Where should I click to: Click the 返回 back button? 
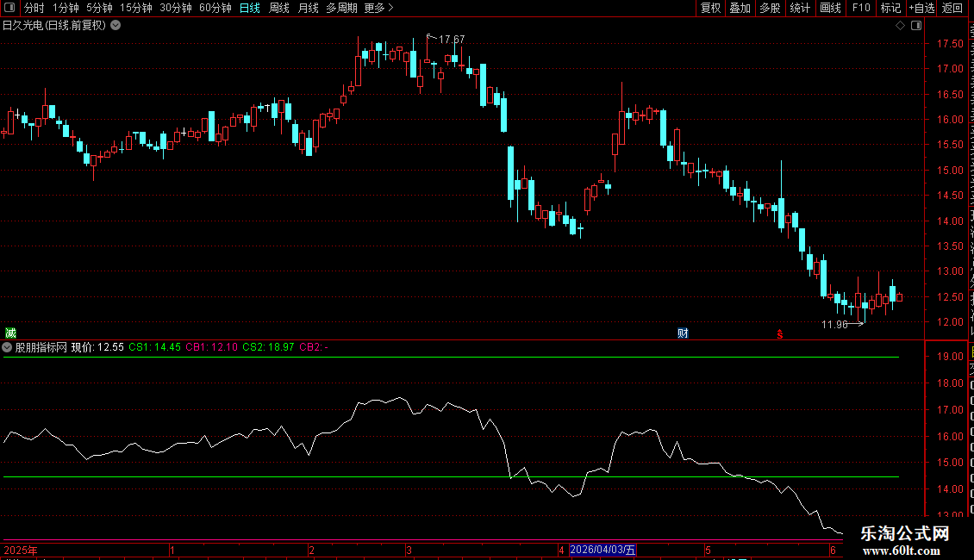pos(952,8)
